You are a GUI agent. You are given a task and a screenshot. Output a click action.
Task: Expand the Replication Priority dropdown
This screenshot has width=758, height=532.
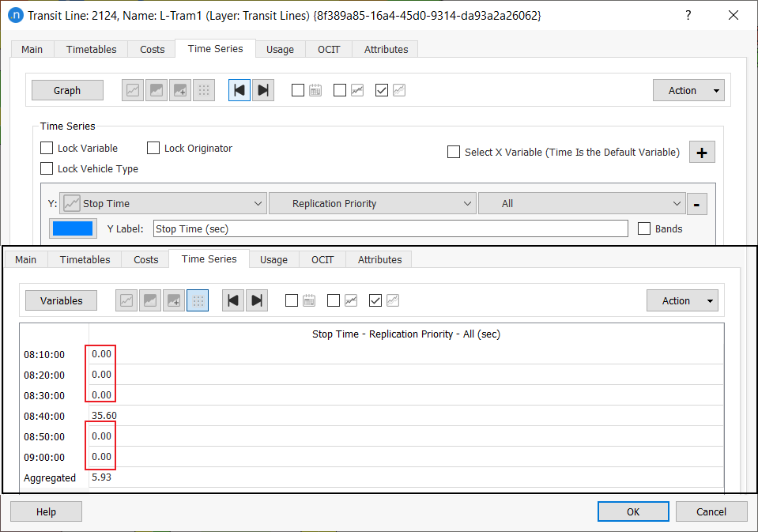[372, 204]
